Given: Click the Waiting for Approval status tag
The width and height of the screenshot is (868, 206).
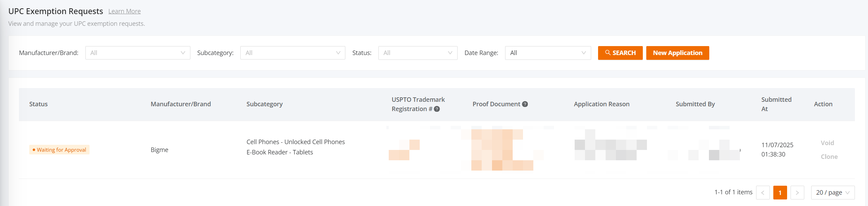Looking at the screenshot, I should pyautogui.click(x=59, y=150).
